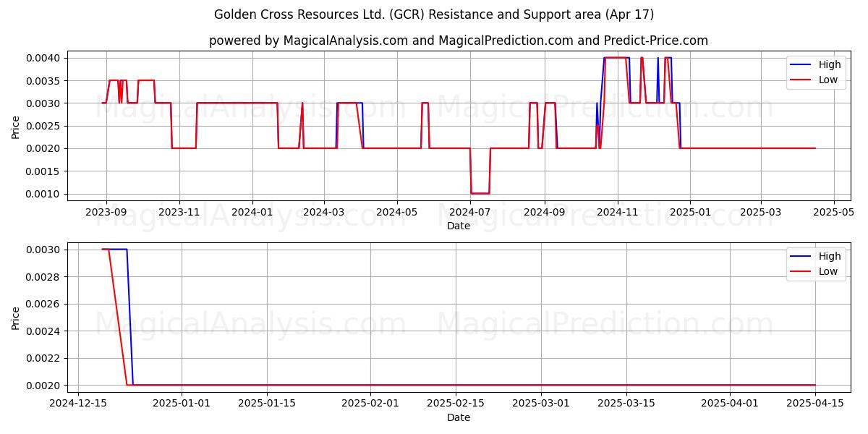Click 0.0030 tick on the lower chart's axis
Viewport: 868px width, 434px height.
pyautogui.click(x=45, y=250)
